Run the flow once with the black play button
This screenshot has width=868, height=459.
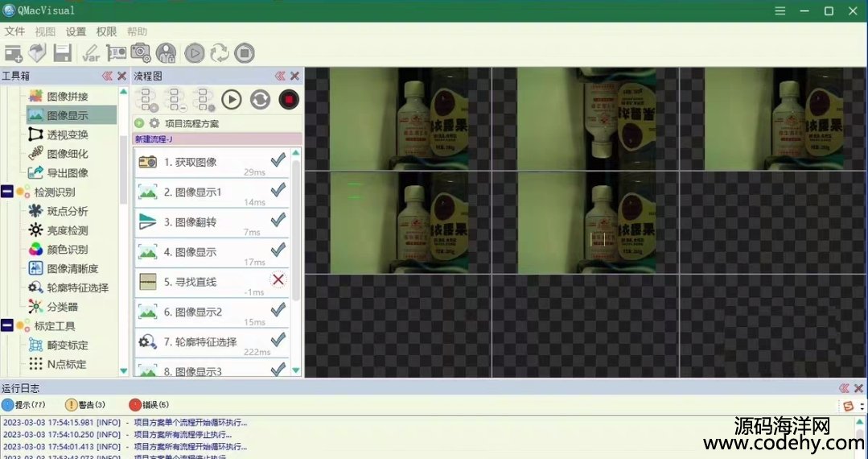tap(232, 100)
